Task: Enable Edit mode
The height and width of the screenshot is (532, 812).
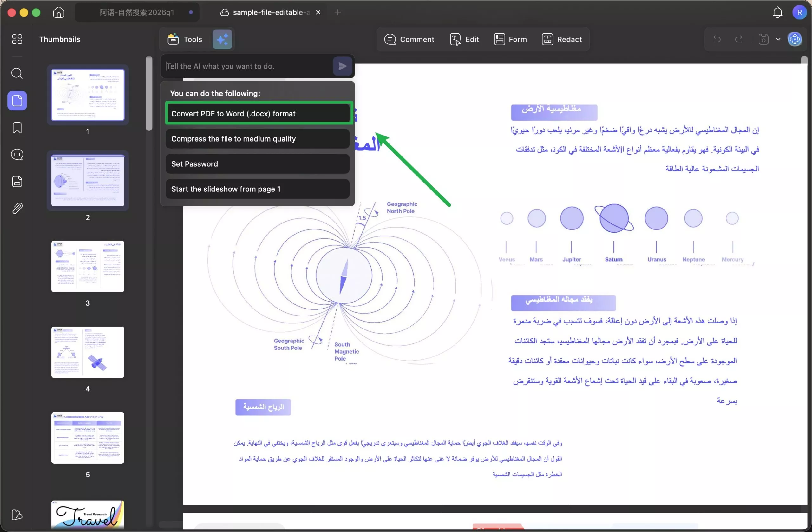Action: click(464, 39)
